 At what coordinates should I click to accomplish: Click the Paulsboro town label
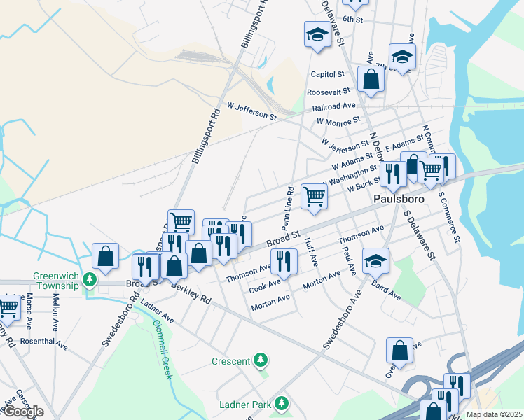399,199
